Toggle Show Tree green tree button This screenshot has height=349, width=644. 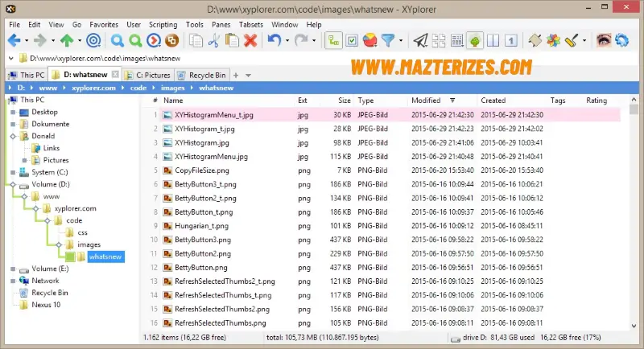click(475, 40)
